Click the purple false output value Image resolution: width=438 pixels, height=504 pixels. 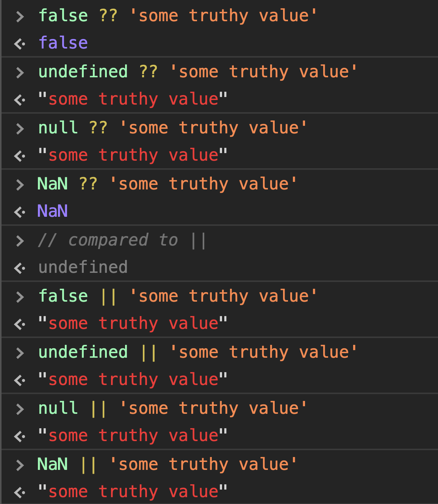pos(63,43)
